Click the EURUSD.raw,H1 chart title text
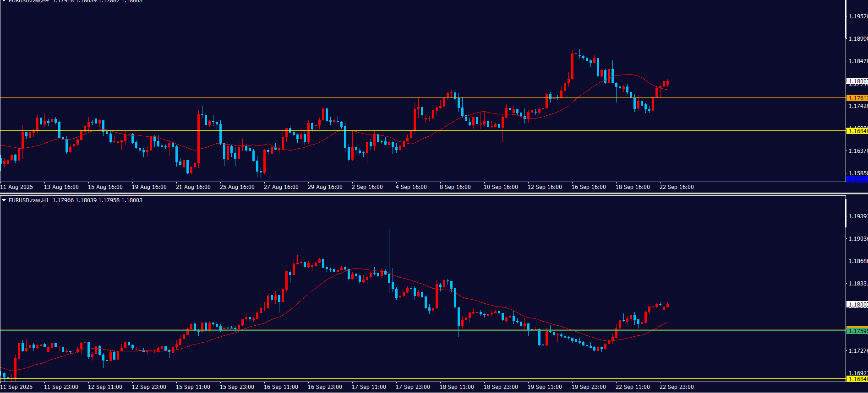This screenshot has height=393, width=868. (28, 200)
